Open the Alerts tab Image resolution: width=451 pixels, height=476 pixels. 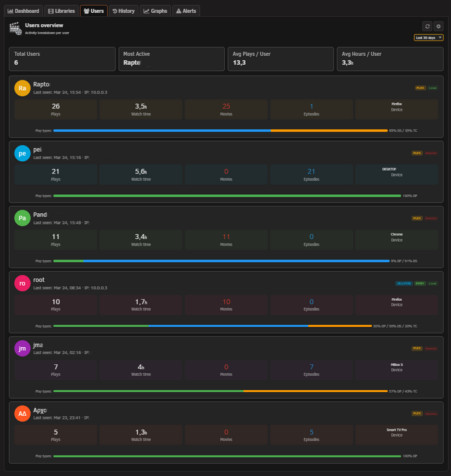186,11
